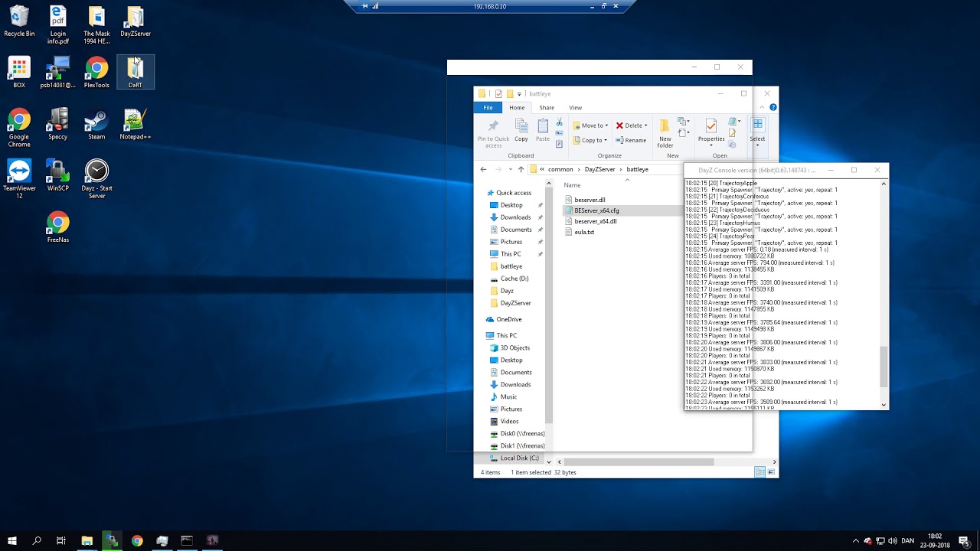This screenshot has width=980, height=551.
Task: Click common in the address breadcrumb
Action: [x=560, y=169]
